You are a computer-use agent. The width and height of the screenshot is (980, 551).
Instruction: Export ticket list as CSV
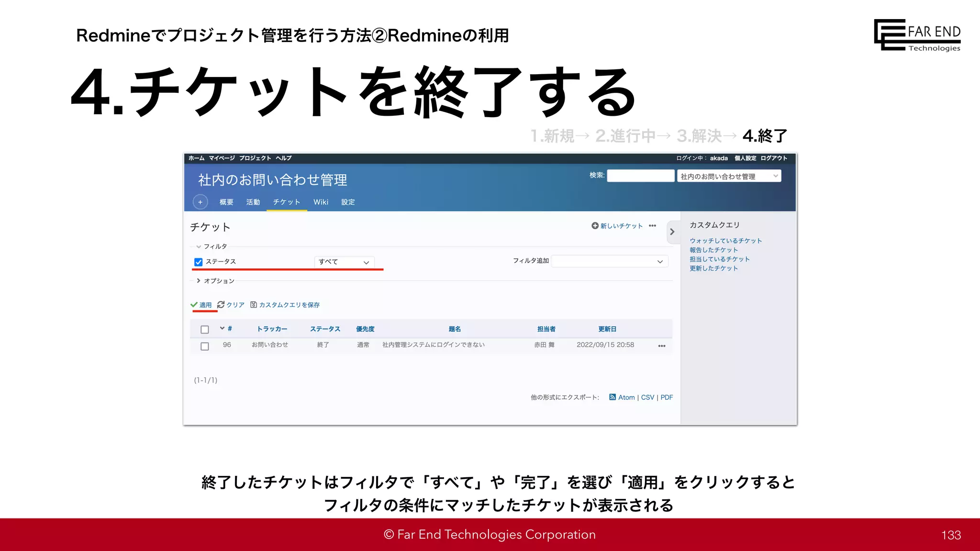pos(647,397)
